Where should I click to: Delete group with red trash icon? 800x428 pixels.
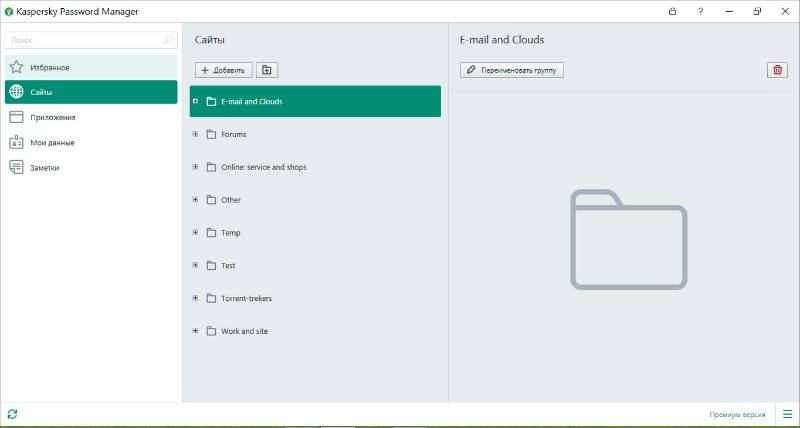pos(777,70)
